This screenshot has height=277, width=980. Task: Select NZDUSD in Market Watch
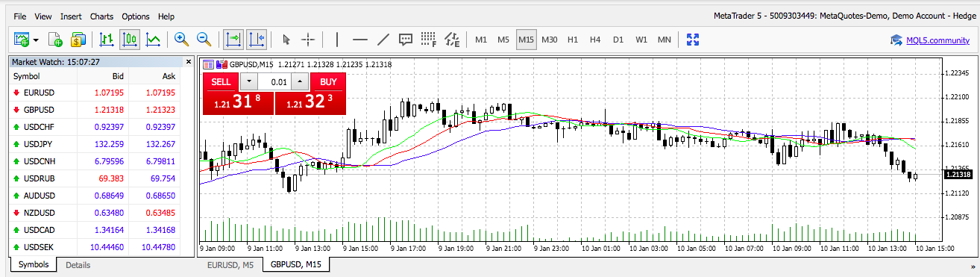[x=95, y=213]
